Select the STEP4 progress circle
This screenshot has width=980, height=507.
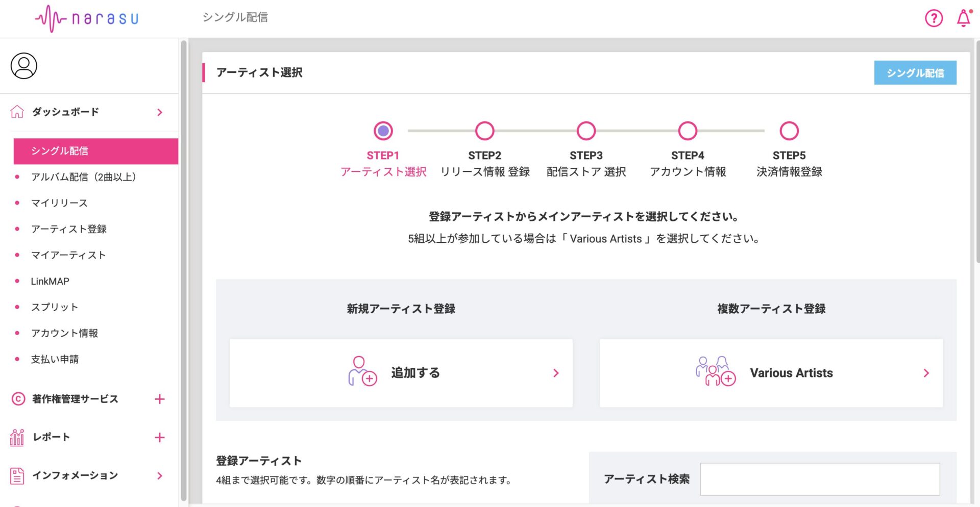[x=688, y=131]
